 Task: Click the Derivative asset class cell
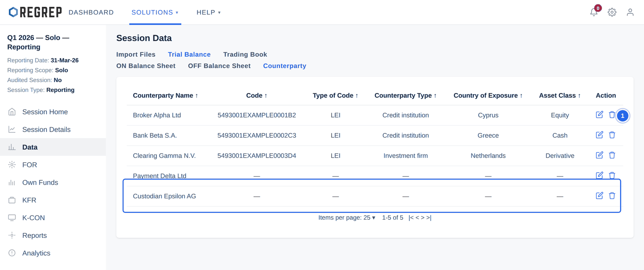pyautogui.click(x=560, y=156)
